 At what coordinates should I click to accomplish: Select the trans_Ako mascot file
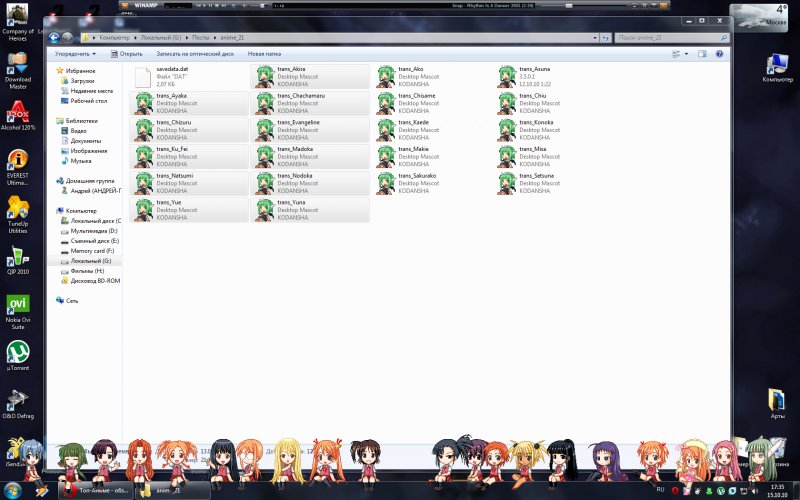pyautogui.click(x=431, y=77)
